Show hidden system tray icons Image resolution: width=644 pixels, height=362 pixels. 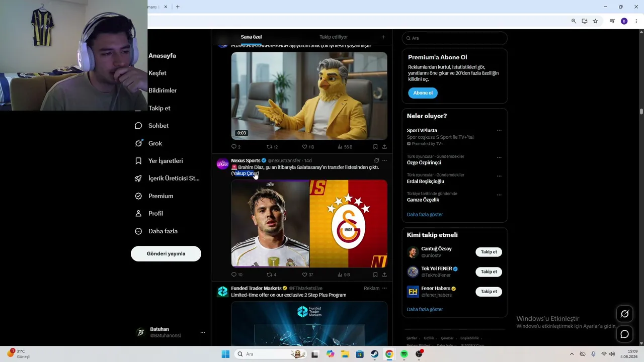tap(571, 354)
